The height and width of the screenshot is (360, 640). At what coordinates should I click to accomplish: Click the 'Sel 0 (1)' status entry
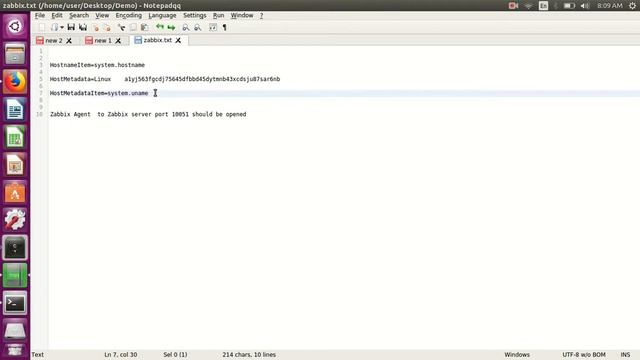tap(175, 355)
